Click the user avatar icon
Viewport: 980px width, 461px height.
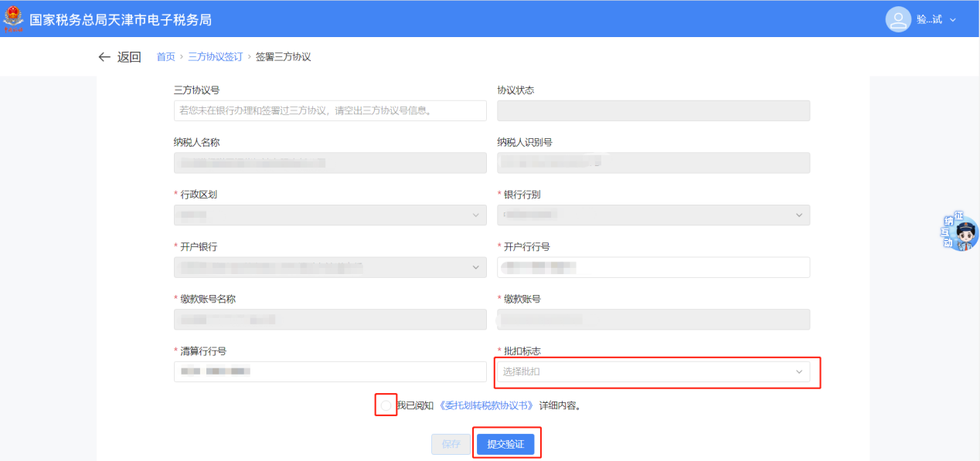click(897, 19)
